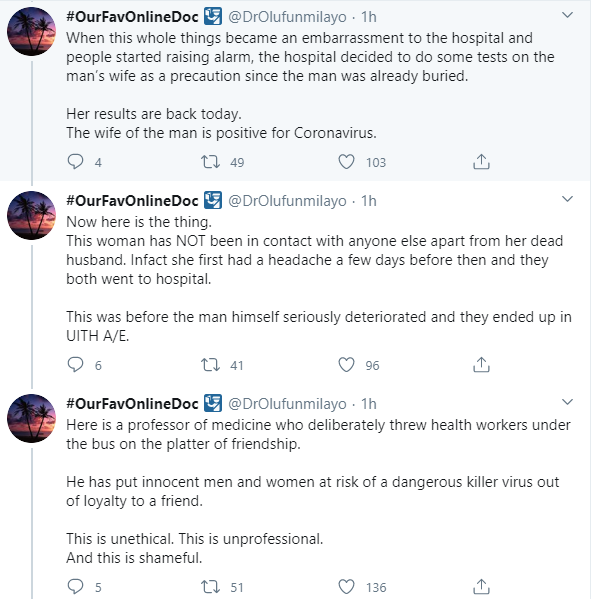594x599 pixels.
Task: Reply to the tweet with 6 comments
Action: [75, 365]
